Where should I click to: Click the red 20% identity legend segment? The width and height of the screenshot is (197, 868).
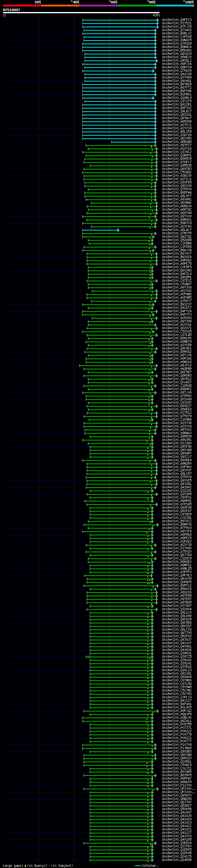[x=22, y=6]
